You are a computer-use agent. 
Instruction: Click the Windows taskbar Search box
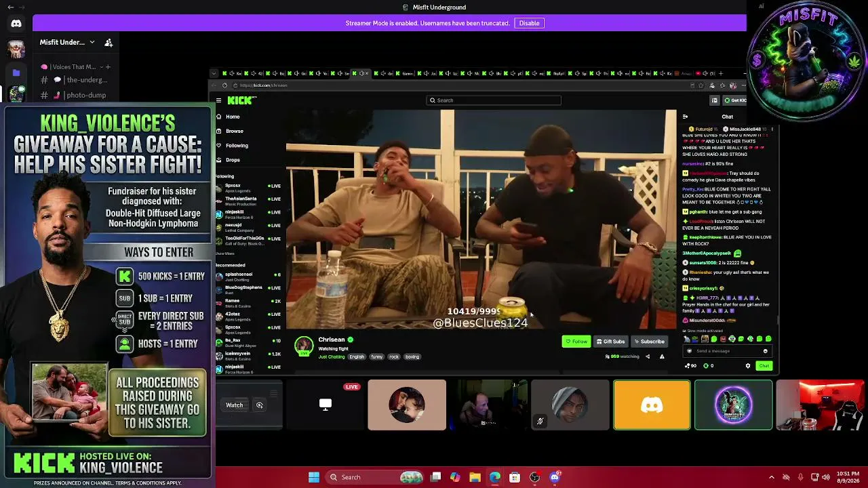(x=373, y=477)
